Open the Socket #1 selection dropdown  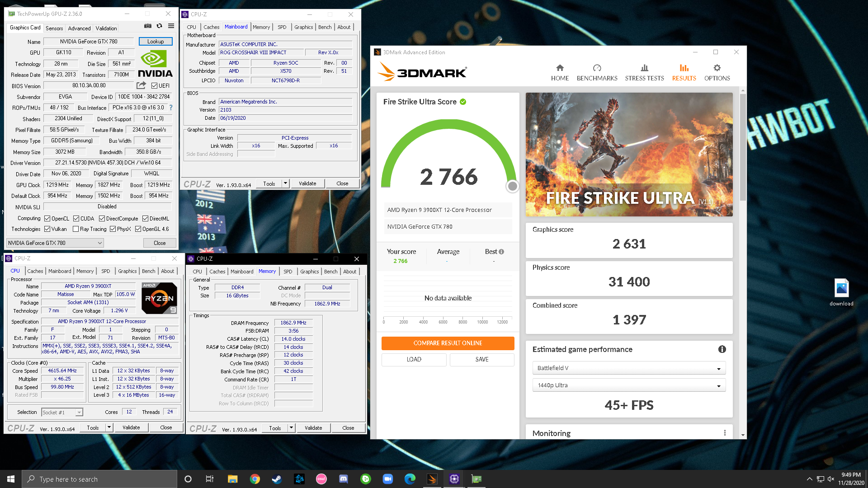point(62,412)
